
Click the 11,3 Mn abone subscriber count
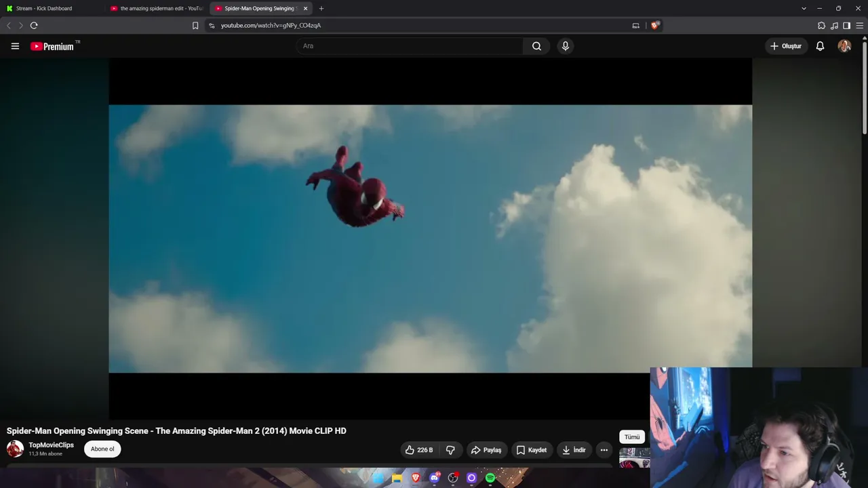[45, 454]
